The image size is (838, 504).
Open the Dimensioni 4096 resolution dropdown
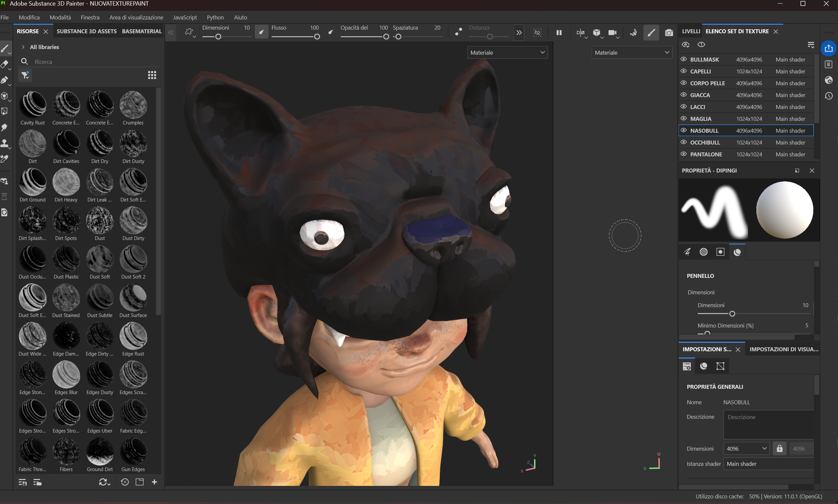[746, 448]
